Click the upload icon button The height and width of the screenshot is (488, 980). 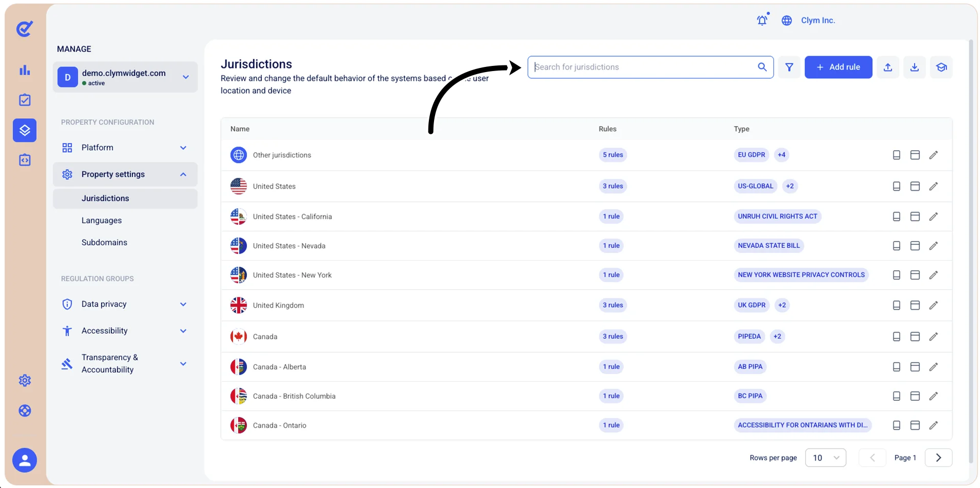(888, 67)
